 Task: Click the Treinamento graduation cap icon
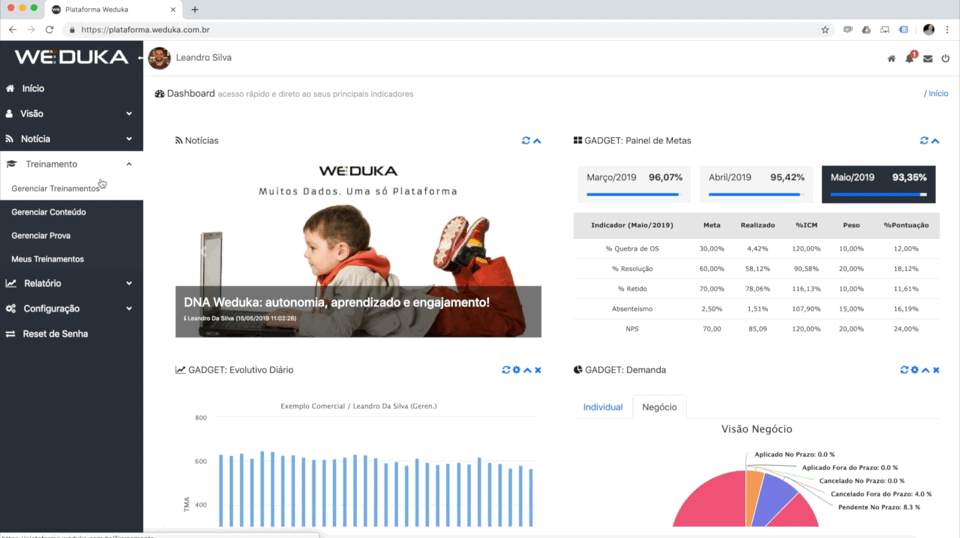tap(12, 164)
